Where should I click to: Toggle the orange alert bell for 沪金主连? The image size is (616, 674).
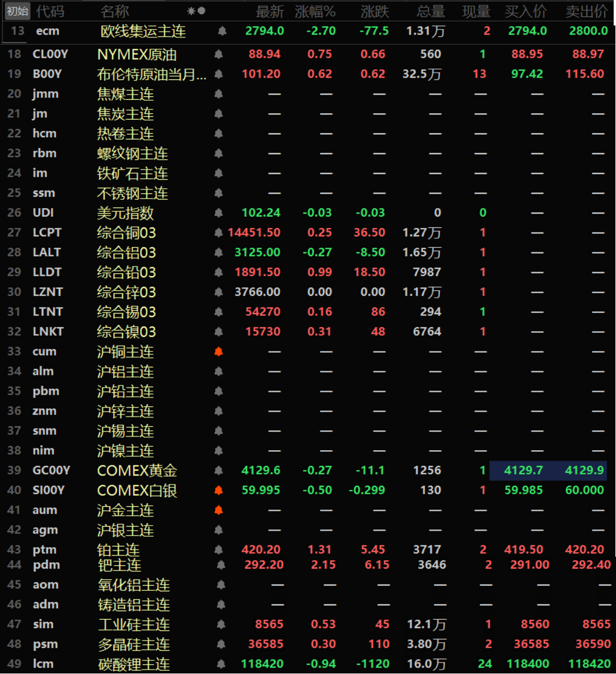point(218,510)
